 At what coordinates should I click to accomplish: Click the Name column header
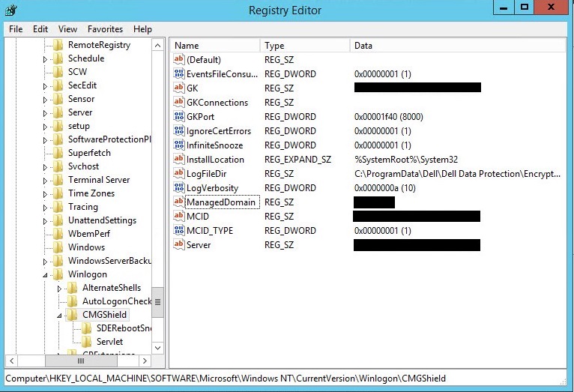click(x=215, y=46)
